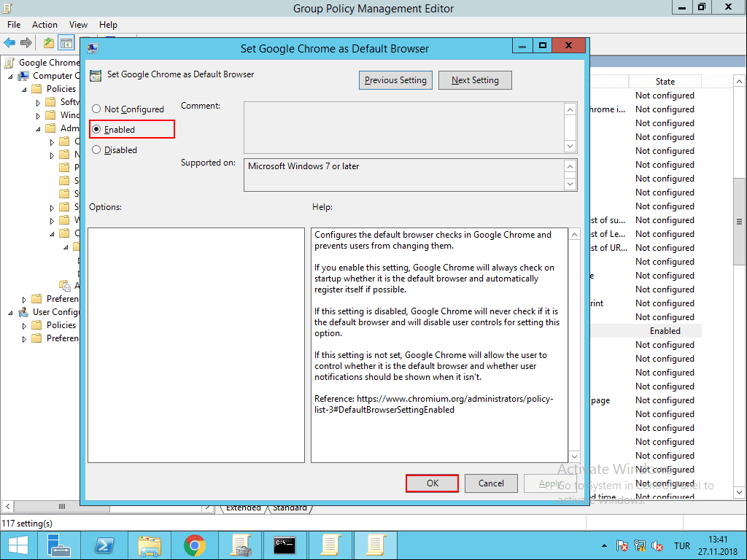This screenshot has height=560, width=747.
Task: Click the Computer Configuration icon in tree
Action: (23, 76)
